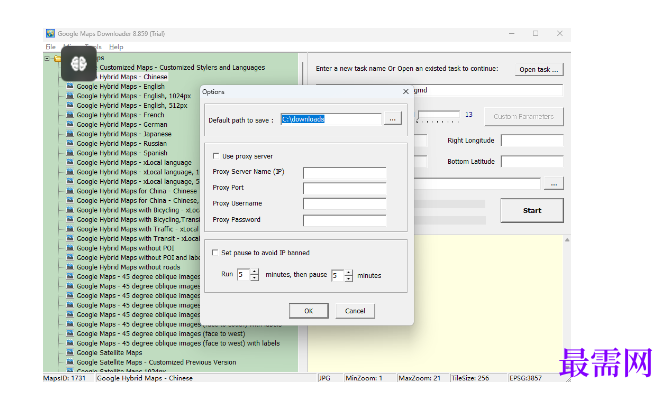Click the Start button in main window
The width and height of the screenshot is (671, 394).
click(532, 210)
